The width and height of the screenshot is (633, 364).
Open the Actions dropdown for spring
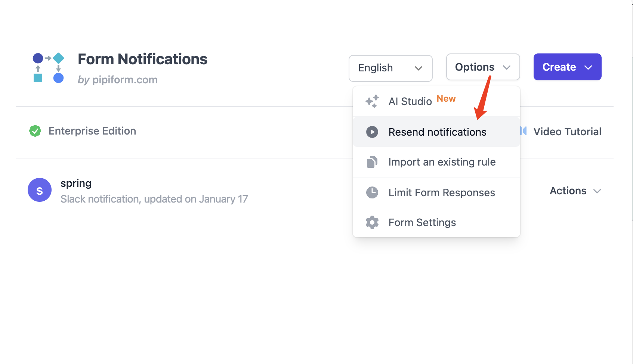575,191
